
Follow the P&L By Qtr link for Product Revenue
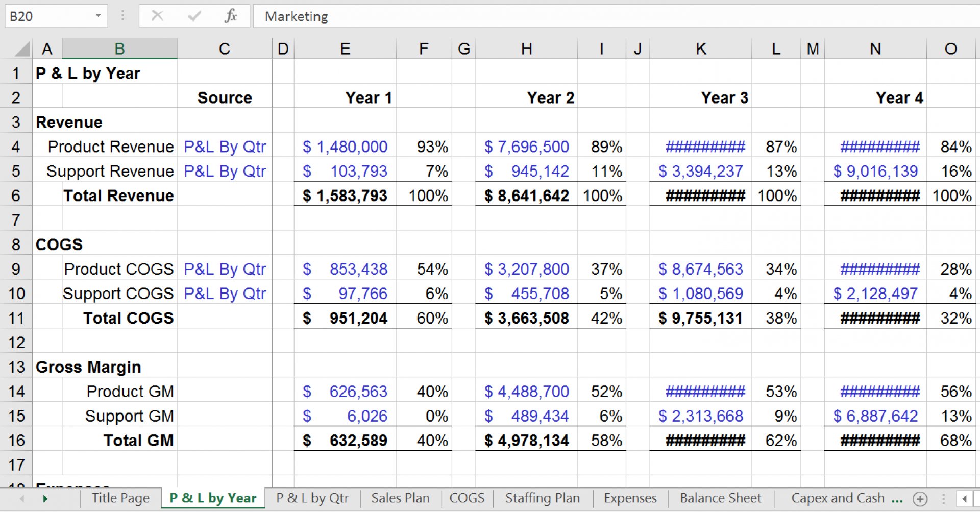[x=225, y=147]
